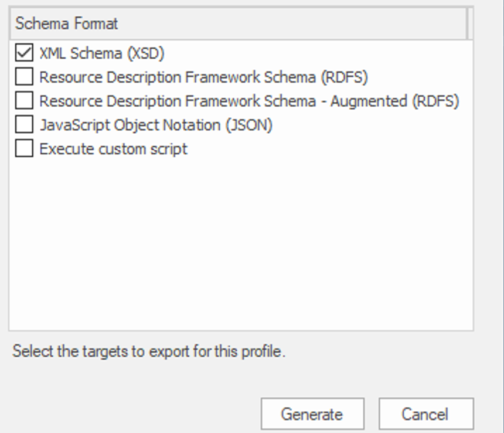
Task: Enable the Resource Description Framework Schema (RDFS) checkbox
Action: coord(24,77)
